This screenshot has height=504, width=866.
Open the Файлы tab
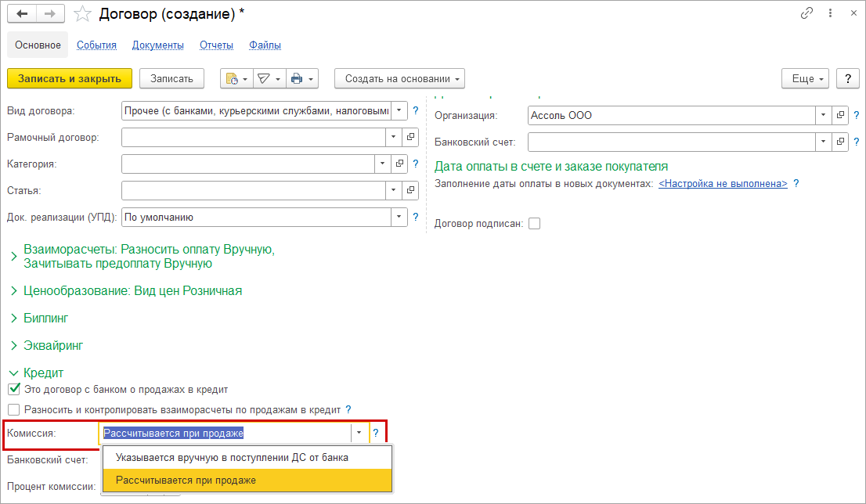pos(265,45)
